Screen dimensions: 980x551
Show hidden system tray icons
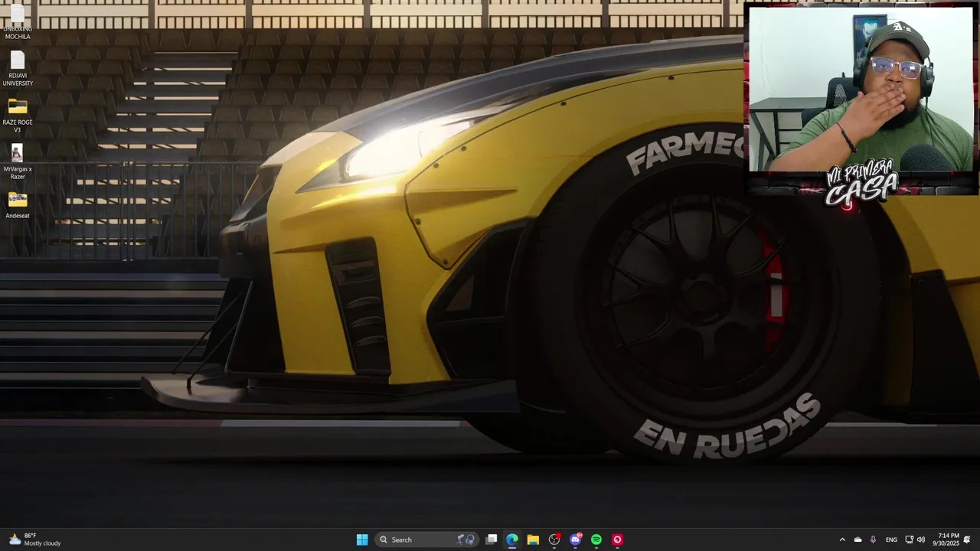842,540
